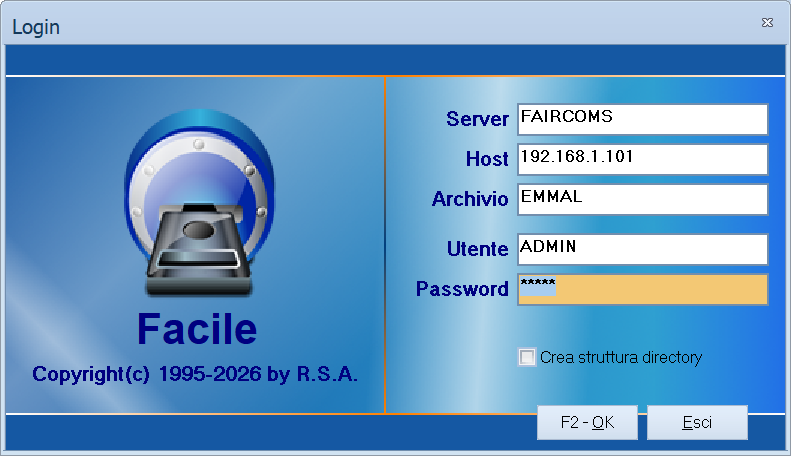The image size is (791, 456).
Task: Click the dark blue banner below the title
Action: tap(396, 60)
